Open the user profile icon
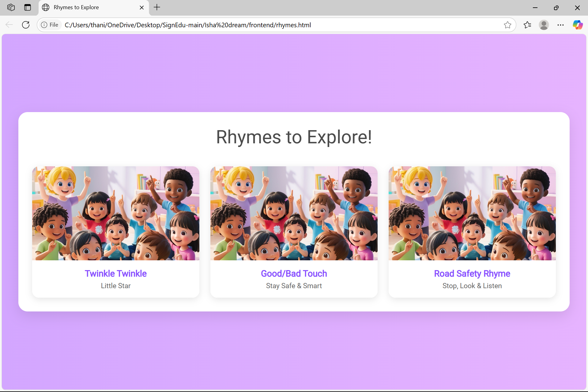The image size is (588, 392). 544,25
